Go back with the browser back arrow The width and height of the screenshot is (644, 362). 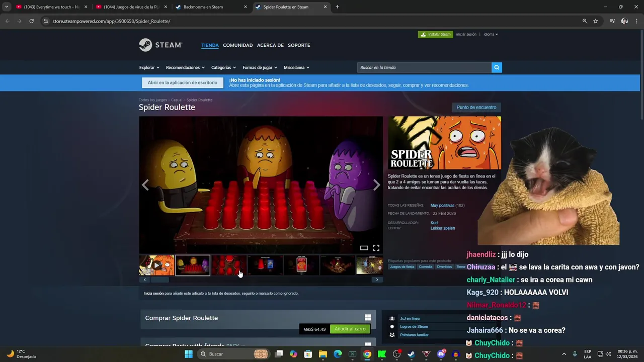[7, 21]
